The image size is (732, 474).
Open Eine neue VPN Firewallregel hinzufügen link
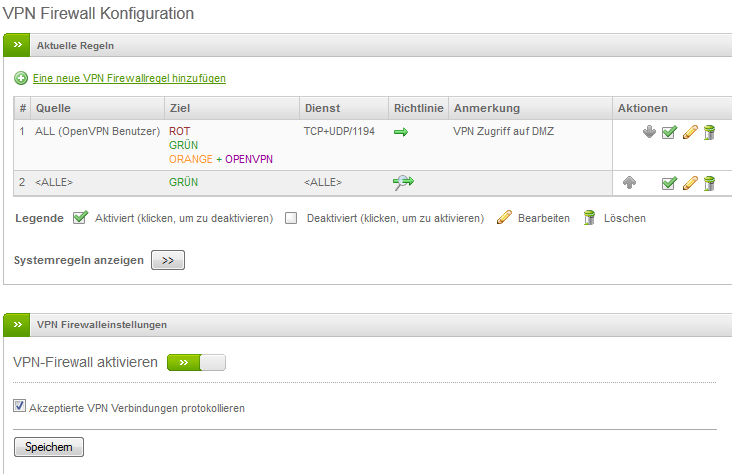129,78
